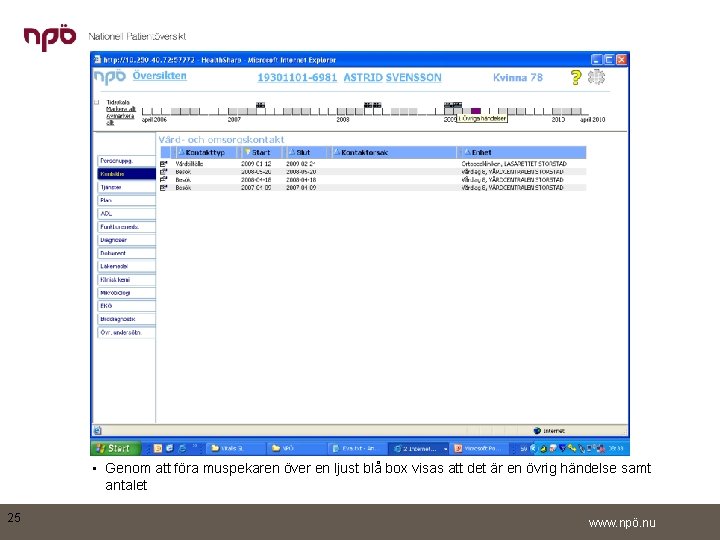Go to the Plan section

point(126,200)
